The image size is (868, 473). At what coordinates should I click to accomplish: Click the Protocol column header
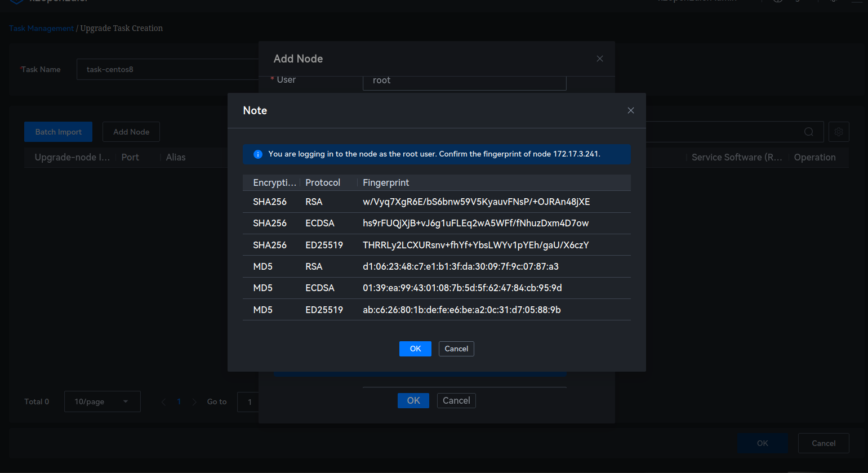coord(322,182)
